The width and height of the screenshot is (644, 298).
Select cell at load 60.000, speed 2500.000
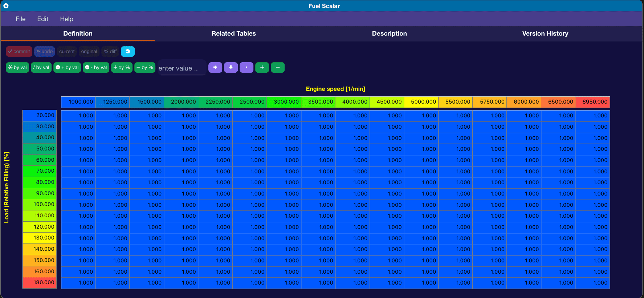point(249,160)
